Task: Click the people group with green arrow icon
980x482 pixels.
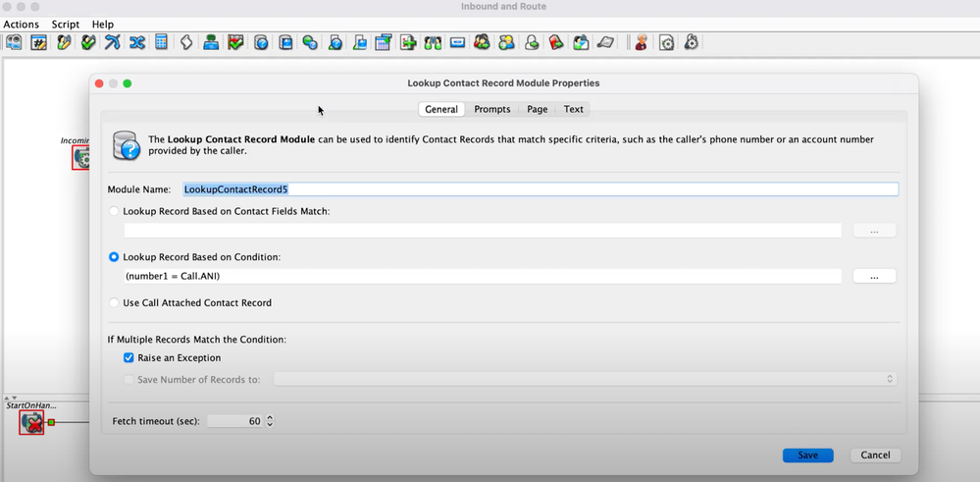Action: 482,42
